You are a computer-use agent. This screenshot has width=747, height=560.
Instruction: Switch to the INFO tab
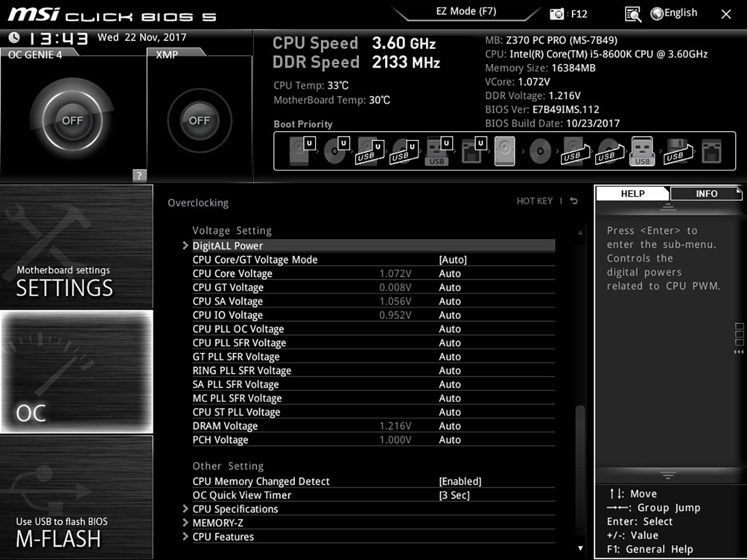click(706, 194)
